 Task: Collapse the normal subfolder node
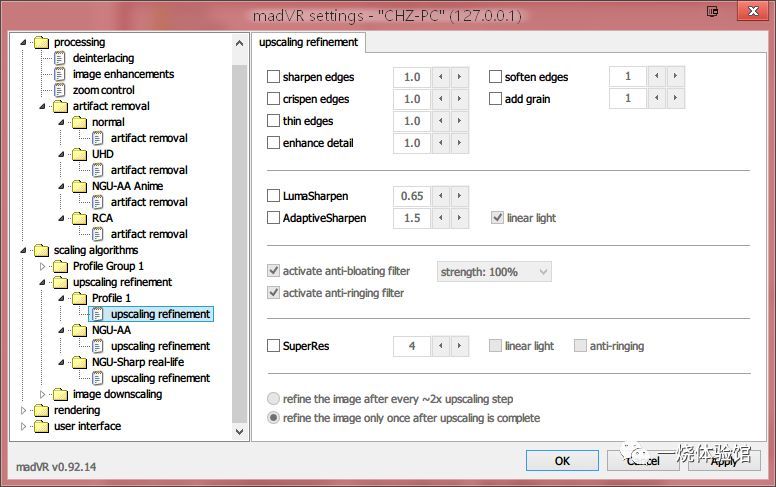pos(61,122)
